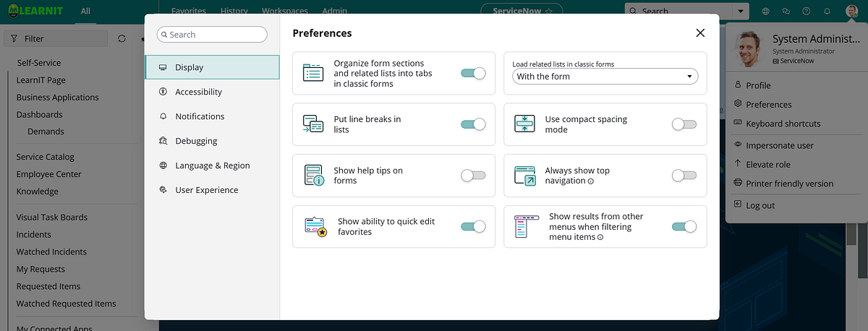Click the Display monitor icon in preferences sidebar
This screenshot has width=868, height=331.
[x=163, y=67]
